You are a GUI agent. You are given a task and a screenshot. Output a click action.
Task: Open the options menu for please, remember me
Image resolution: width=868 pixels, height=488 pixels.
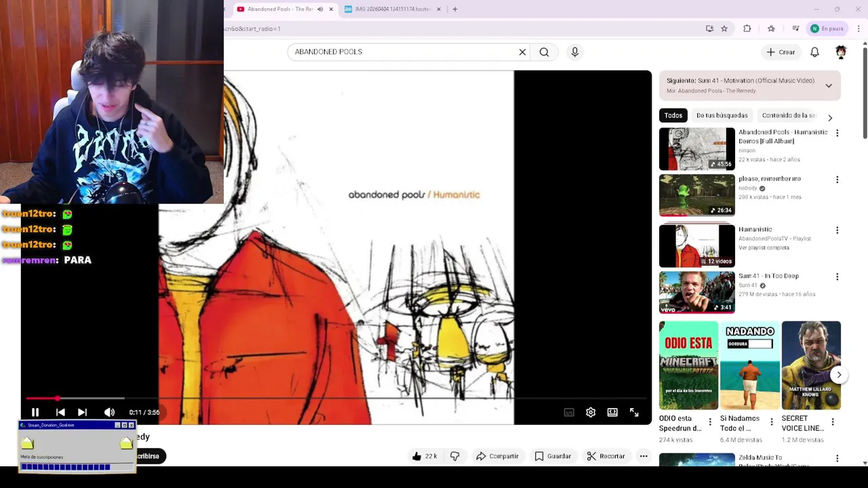pyautogui.click(x=837, y=180)
